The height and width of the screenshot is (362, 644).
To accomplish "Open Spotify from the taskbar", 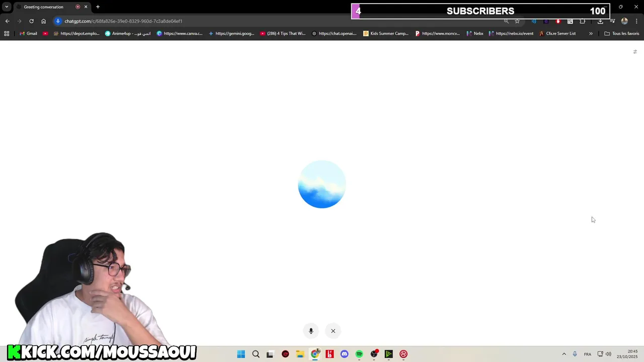I will (x=359, y=354).
